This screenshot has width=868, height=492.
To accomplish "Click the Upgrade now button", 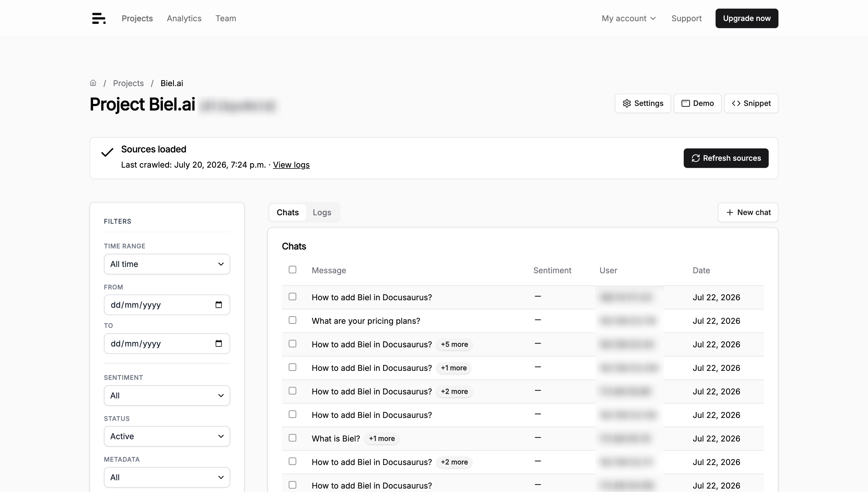I will tap(747, 18).
